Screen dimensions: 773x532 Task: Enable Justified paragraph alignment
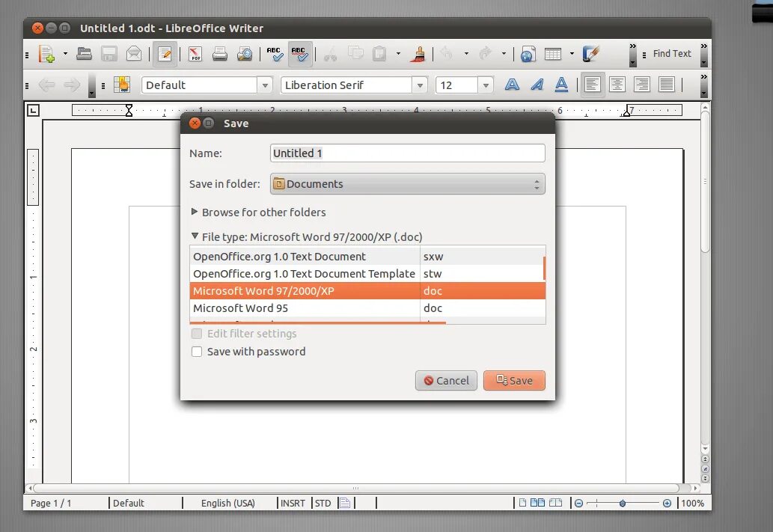[x=667, y=85]
